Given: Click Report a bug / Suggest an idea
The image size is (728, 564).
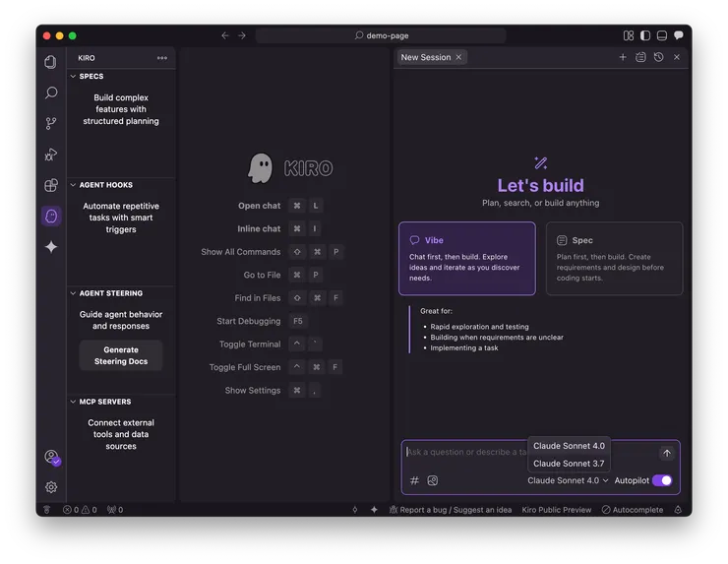Looking at the screenshot, I should [451, 510].
